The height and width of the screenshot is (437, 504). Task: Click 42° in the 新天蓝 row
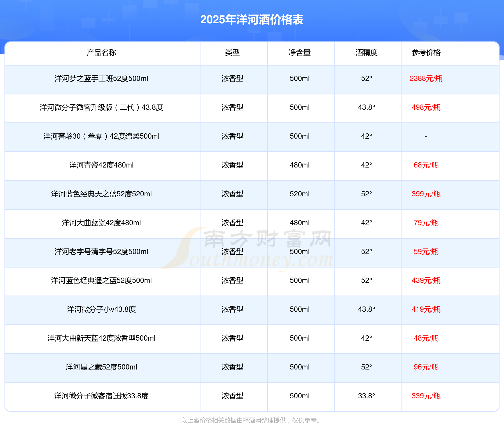pyautogui.click(x=367, y=338)
